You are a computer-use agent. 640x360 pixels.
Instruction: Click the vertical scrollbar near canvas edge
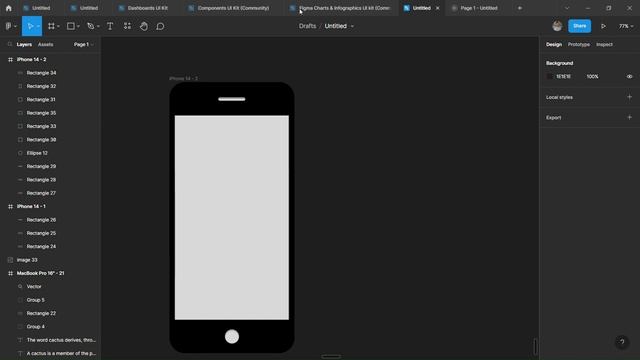pyautogui.click(x=535, y=347)
